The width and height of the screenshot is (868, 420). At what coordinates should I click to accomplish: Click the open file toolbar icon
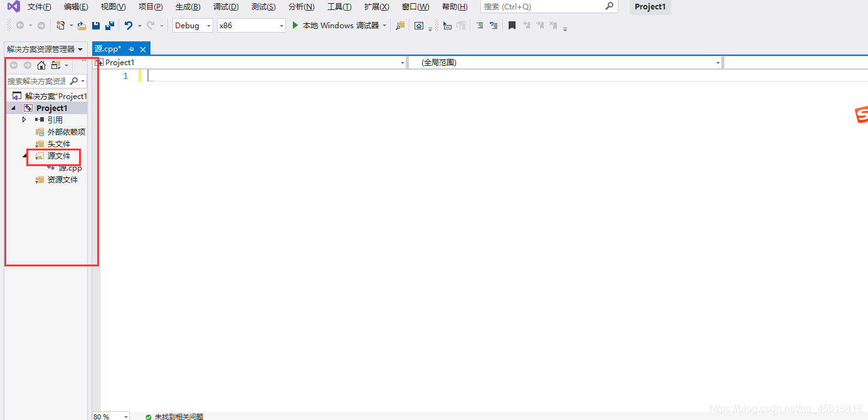[82, 26]
